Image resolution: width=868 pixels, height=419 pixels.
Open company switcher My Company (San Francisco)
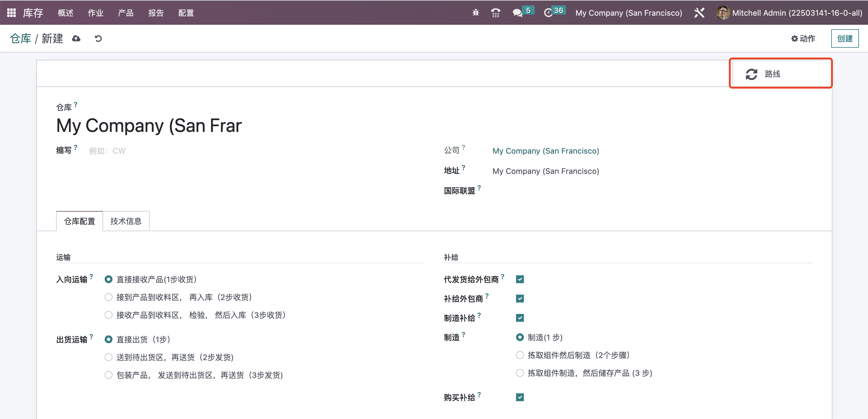(629, 13)
